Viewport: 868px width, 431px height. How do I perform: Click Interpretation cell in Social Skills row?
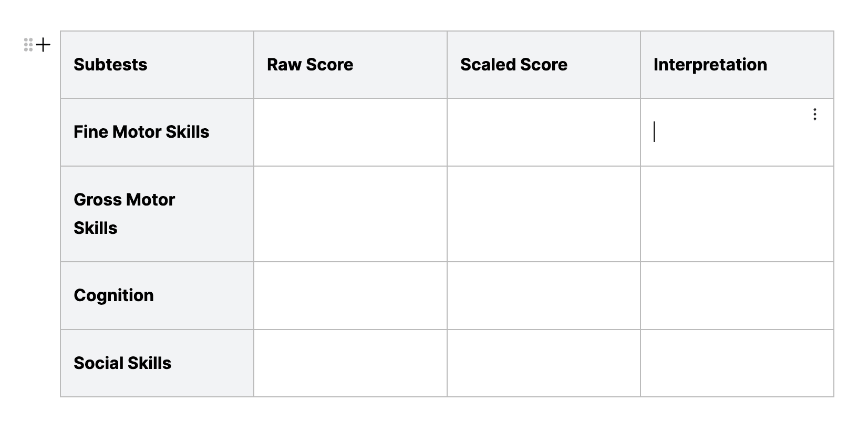click(x=737, y=363)
